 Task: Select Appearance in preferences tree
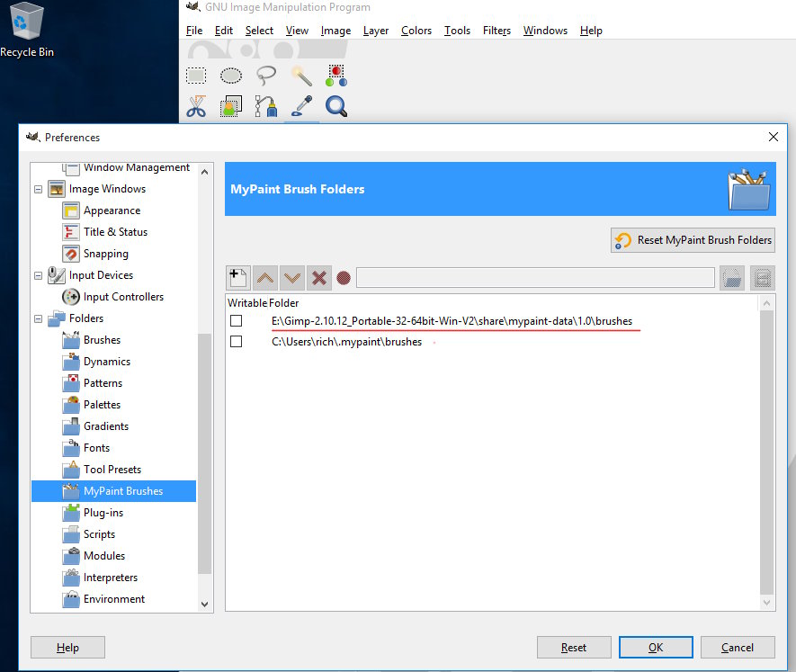pyautogui.click(x=112, y=211)
